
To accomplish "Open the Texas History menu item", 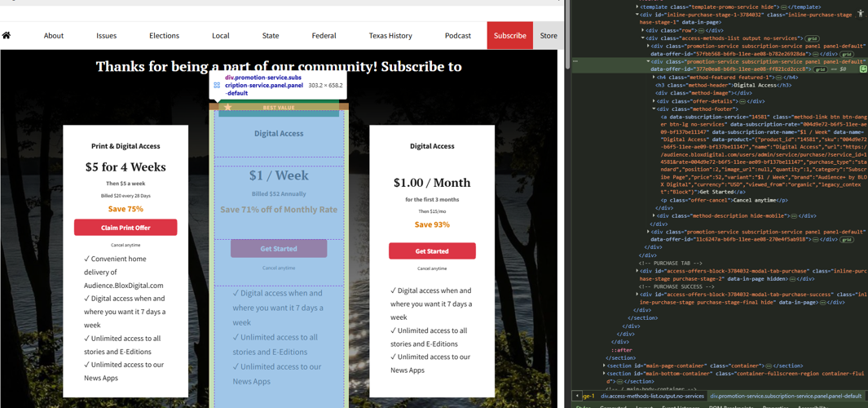I will click(x=390, y=36).
